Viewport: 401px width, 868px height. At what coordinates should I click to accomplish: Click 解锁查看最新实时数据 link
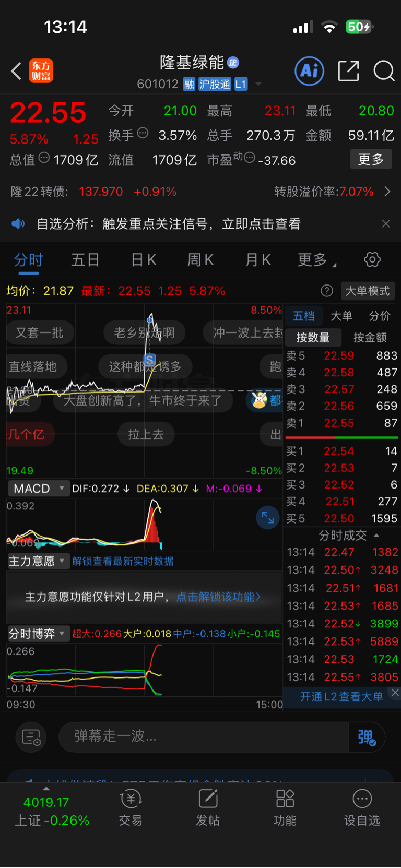point(123,561)
